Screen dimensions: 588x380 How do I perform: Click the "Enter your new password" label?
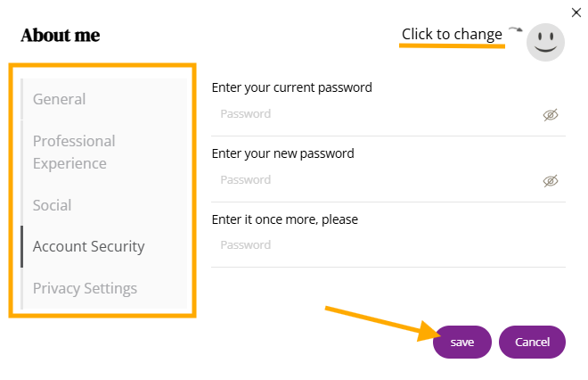coord(282,153)
